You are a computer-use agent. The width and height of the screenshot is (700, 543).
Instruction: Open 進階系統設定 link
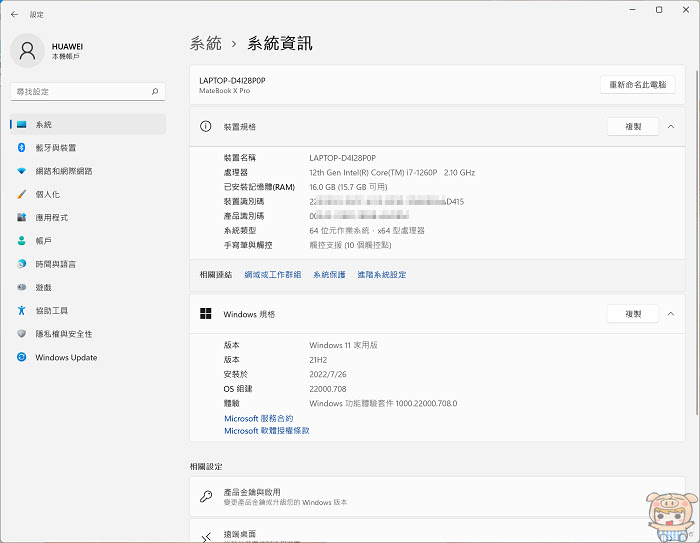(x=382, y=275)
